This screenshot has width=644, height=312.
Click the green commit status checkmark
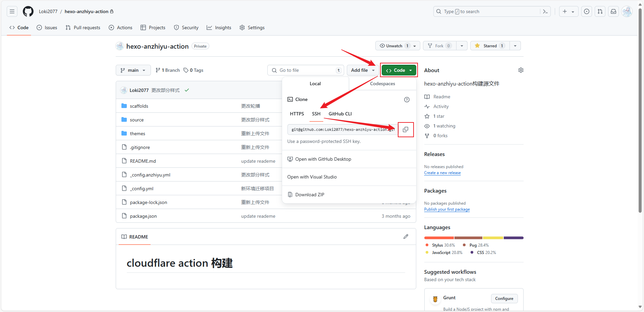tap(187, 90)
